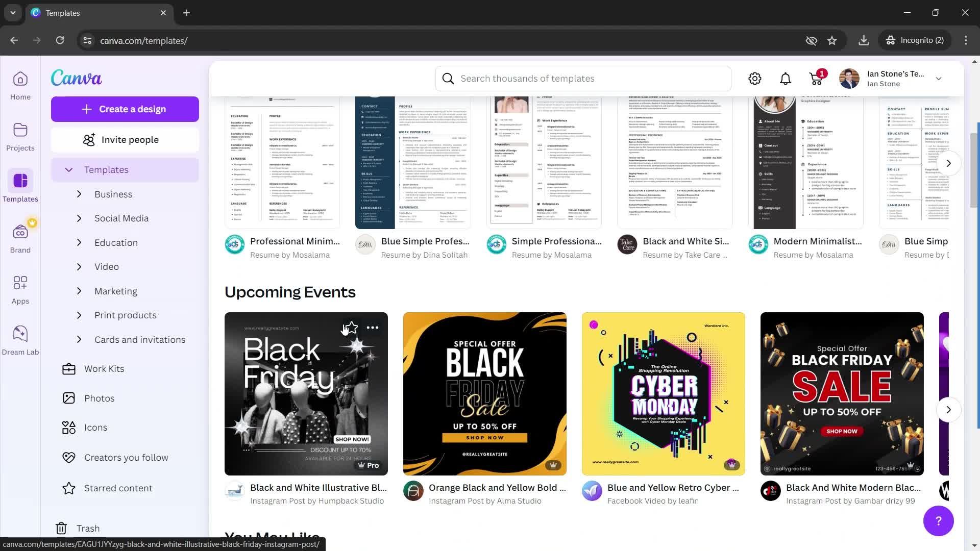Viewport: 980px width, 551px height.
Task: Open Chrome three-dot menu
Action: (x=966, y=40)
